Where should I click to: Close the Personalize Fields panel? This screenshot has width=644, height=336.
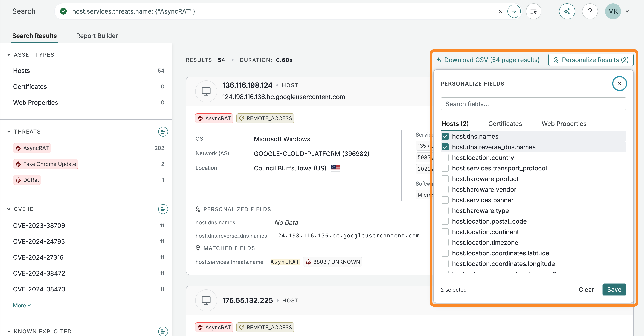point(619,83)
